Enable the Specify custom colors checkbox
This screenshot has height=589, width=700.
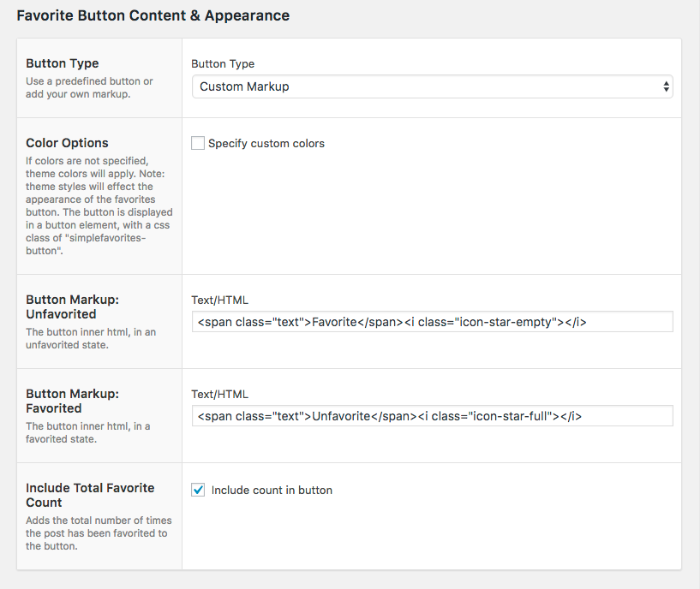tap(198, 144)
